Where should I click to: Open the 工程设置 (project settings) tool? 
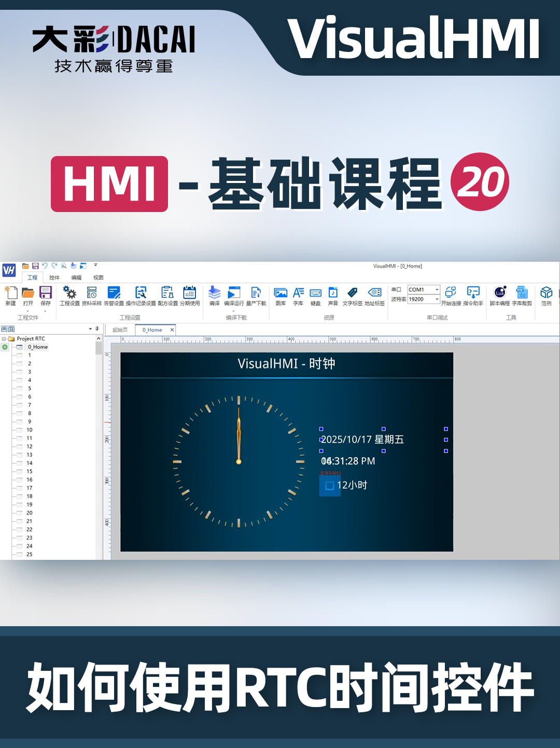click(x=69, y=295)
